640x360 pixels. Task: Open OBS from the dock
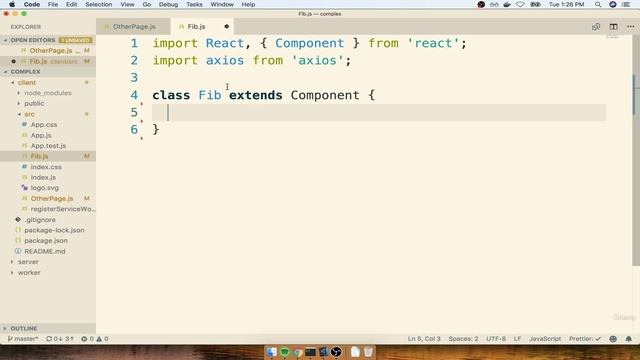click(x=336, y=351)
